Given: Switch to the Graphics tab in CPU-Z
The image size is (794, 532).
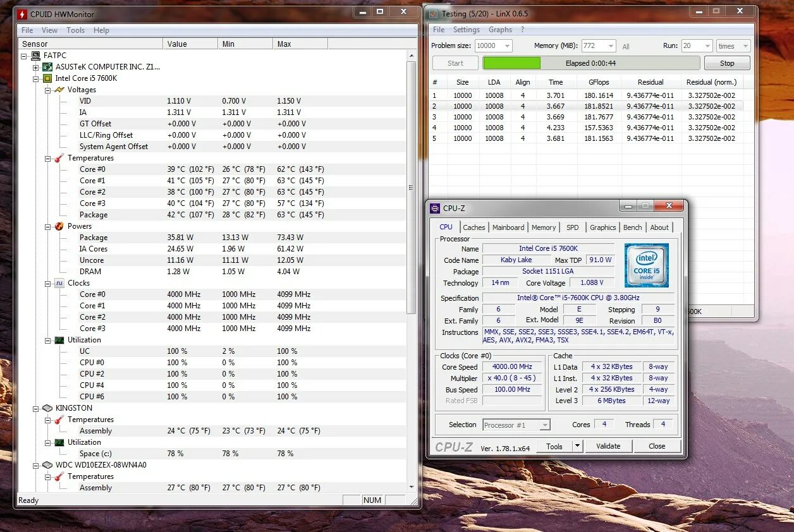Looking at the screenshot, I should click(x=603, y=227).
